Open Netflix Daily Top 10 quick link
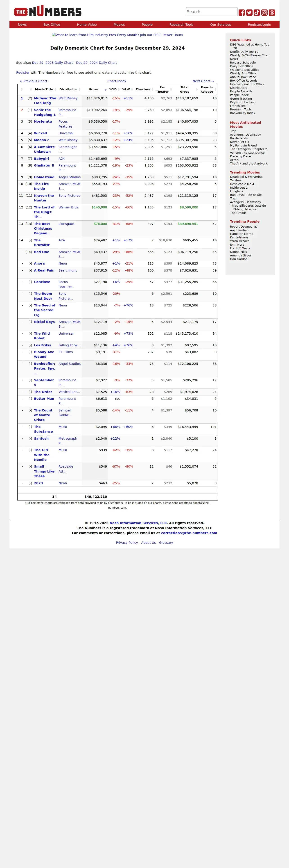The width and height of the screenshot is (289, 868). click(244, 52)
